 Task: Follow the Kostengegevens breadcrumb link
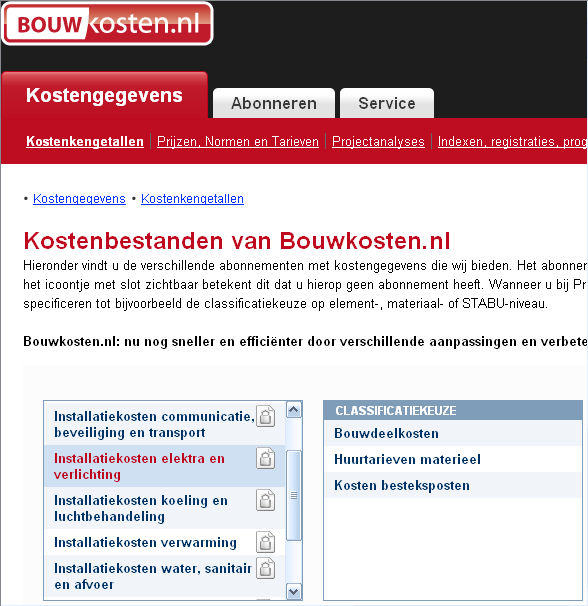tap(79, 199)
